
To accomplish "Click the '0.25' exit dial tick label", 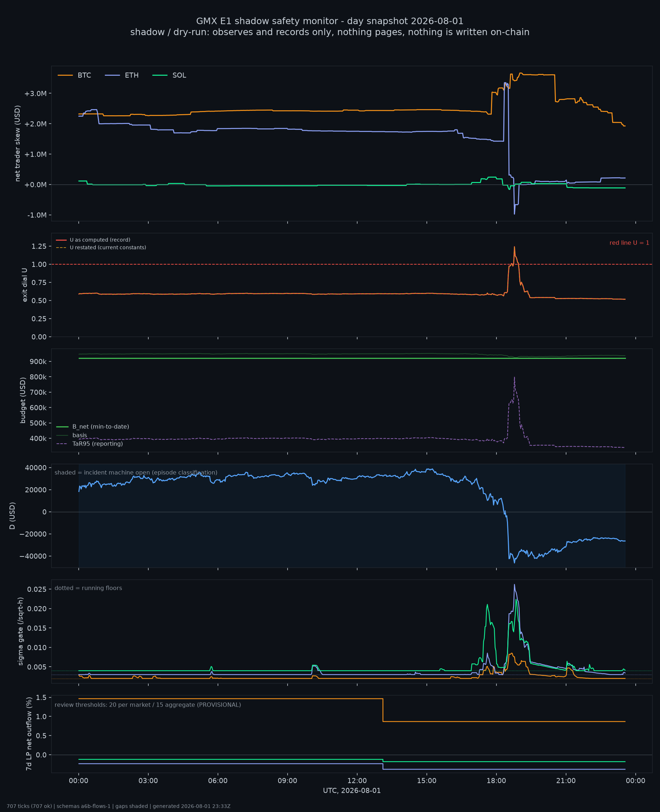I will click(39, 319).
